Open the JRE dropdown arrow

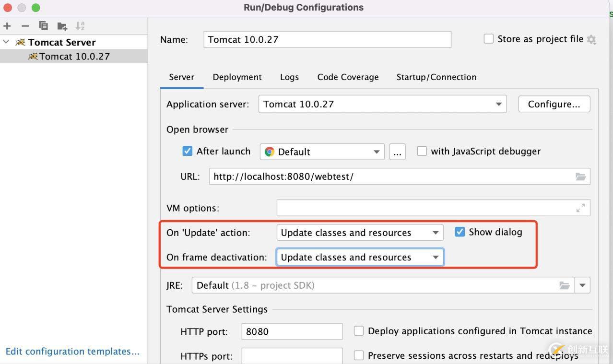point(582,285)
